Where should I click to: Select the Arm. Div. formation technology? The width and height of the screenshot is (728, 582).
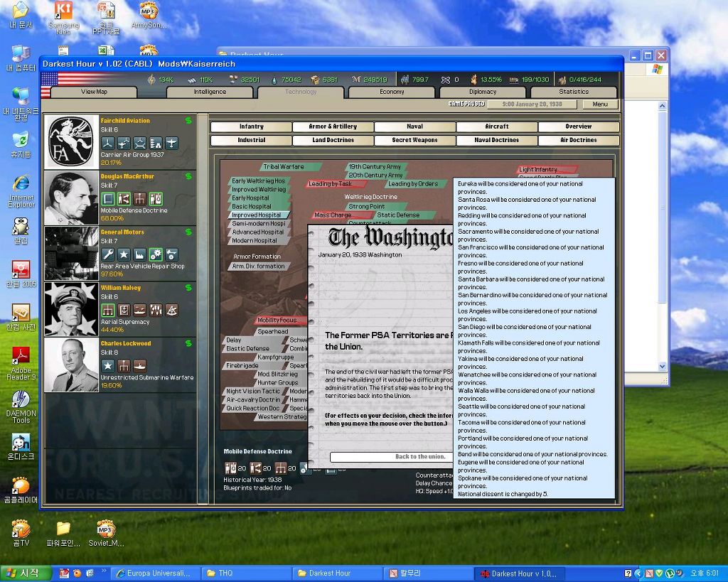pos(258,266)
